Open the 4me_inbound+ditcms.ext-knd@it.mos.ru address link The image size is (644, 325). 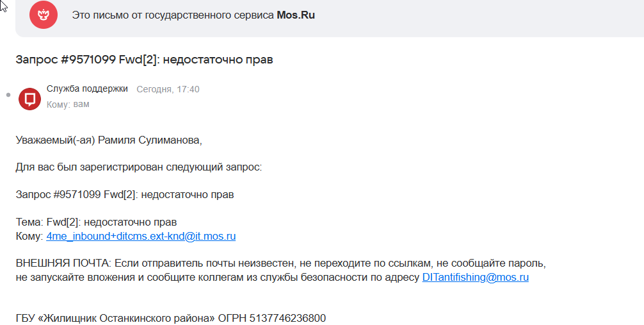point(141,236)
